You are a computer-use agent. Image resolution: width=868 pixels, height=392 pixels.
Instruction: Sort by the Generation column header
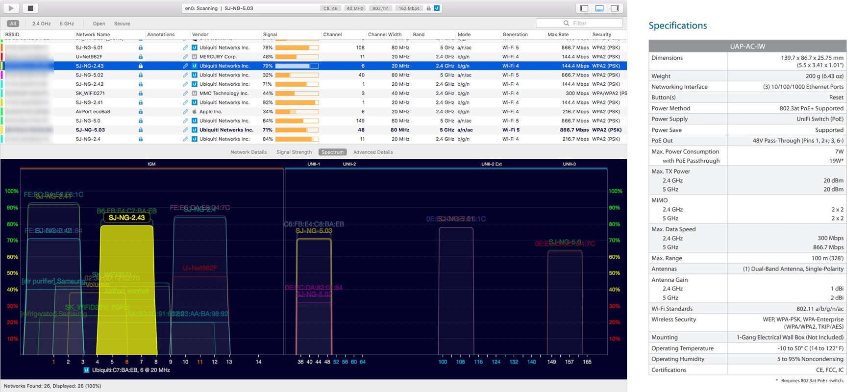click(x=515, y=34)
